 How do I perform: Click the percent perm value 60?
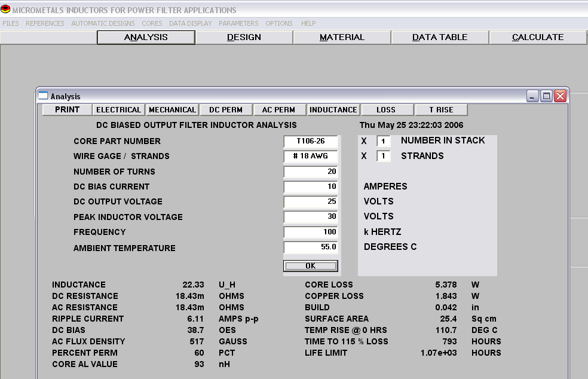[x=199, y=353]
